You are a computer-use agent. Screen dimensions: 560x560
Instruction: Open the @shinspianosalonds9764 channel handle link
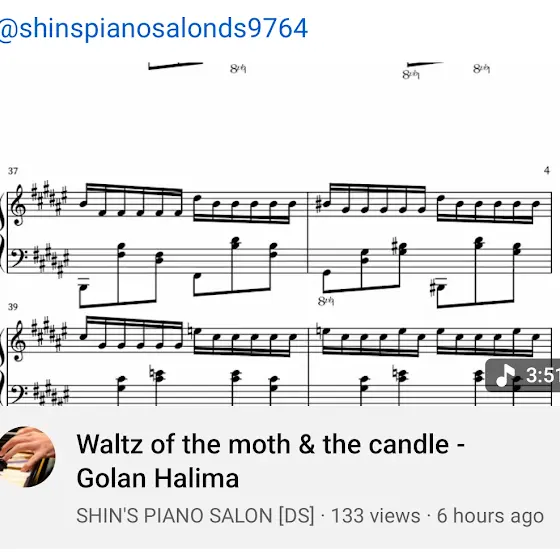[x=153, y=29]
